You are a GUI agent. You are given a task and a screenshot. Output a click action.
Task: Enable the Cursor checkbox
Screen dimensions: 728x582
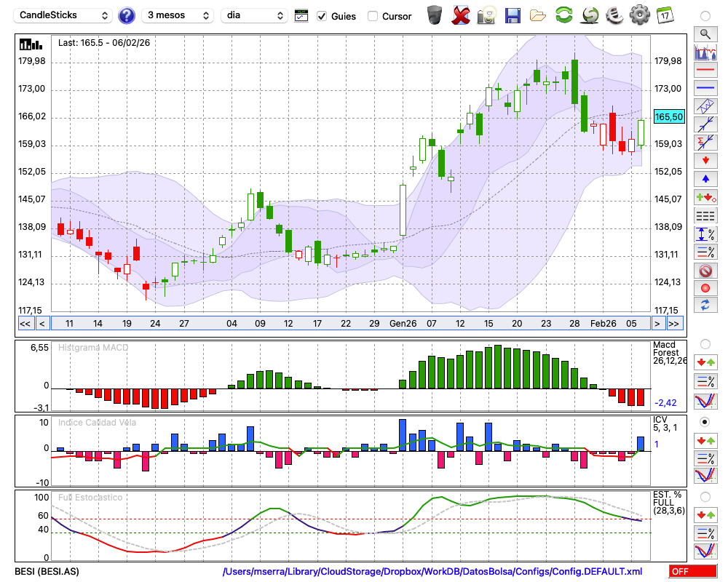click(373, 16)
